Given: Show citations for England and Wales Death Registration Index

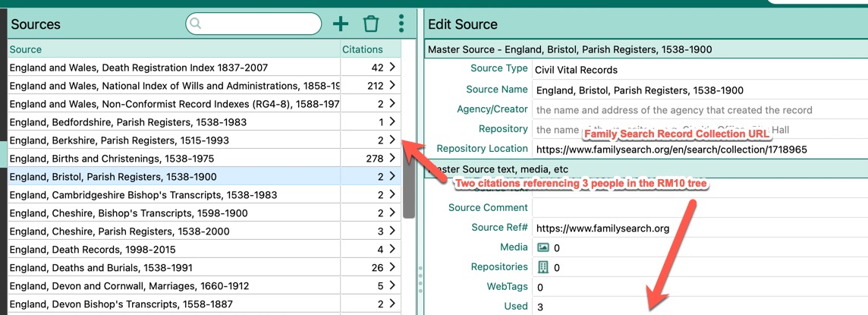Looking at the screenshot, I should 392,68.
